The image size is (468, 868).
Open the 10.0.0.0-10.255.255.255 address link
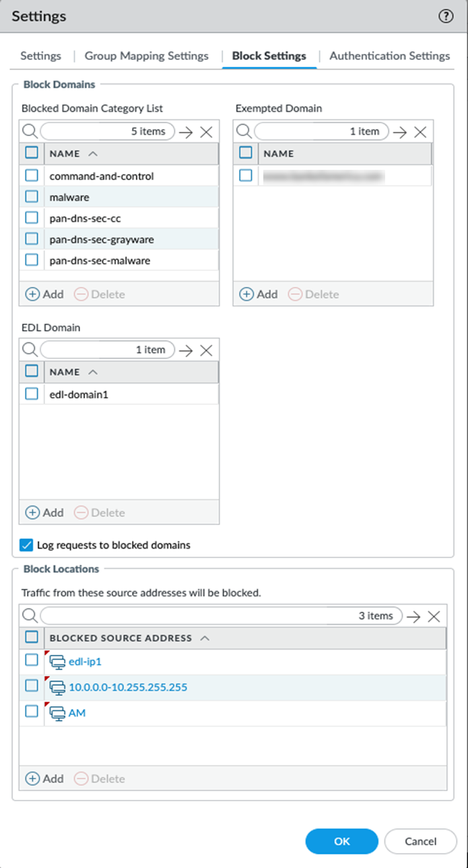[x=128, y=687]
